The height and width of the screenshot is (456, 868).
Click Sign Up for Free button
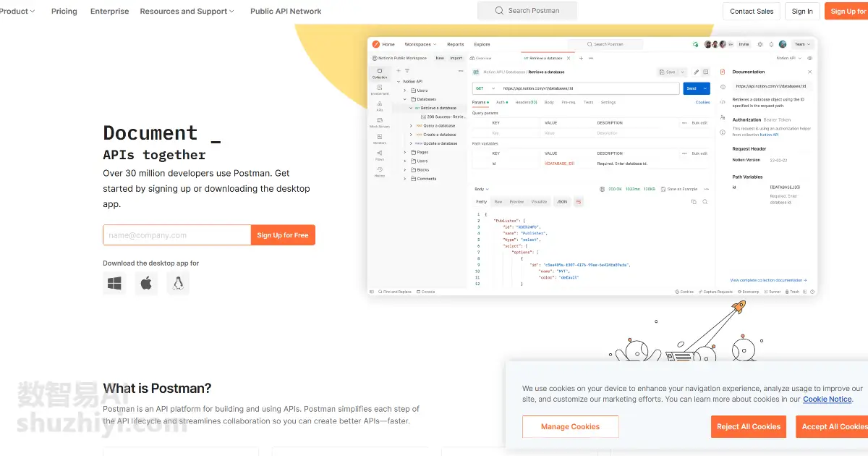pos(283,235)
